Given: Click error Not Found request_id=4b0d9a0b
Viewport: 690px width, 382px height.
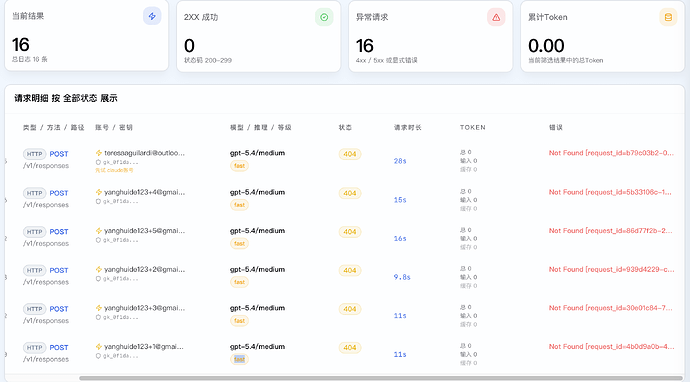Looking at the screenshot, I should (x=611, y=347).
